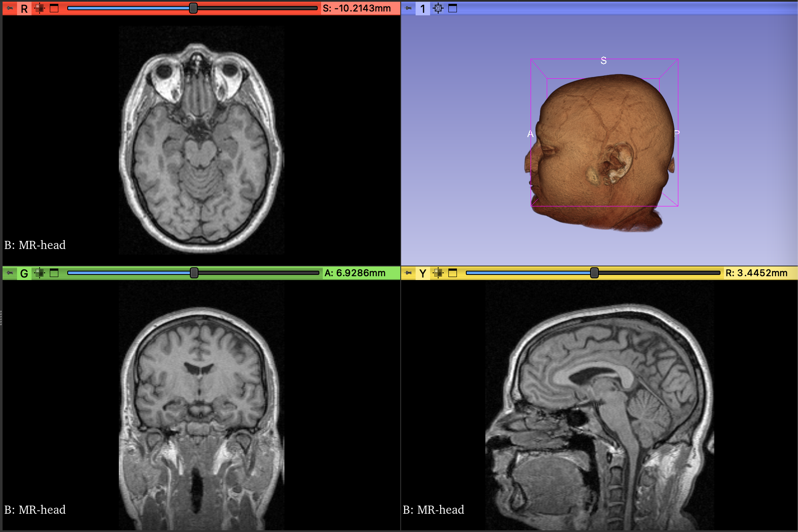798x532 pixels.
Task: Click the 3D view label 1
Action: coord(422,9)
